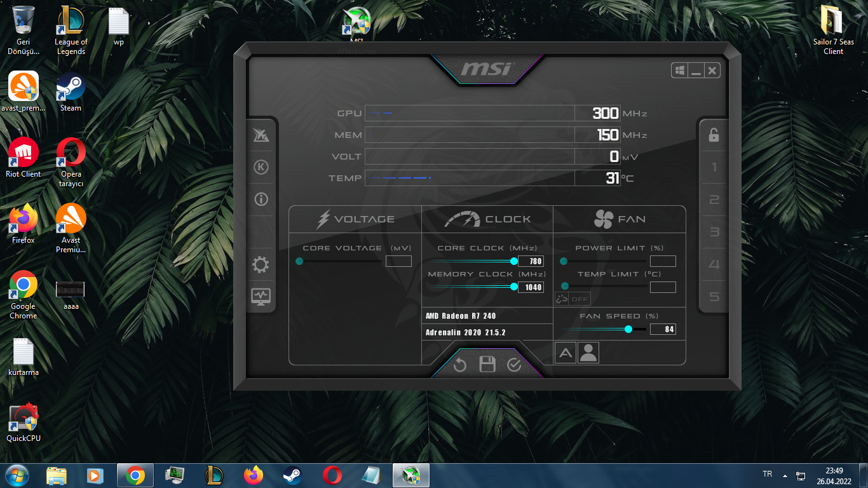Select profile slot 5
This screenshot has width=868, height=488.
point(714,297)
